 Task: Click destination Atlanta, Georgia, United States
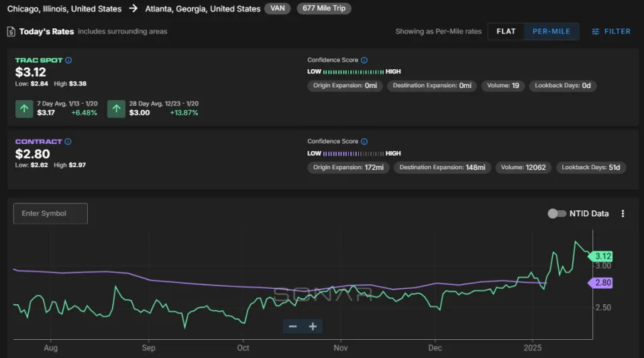click(203, 9)
